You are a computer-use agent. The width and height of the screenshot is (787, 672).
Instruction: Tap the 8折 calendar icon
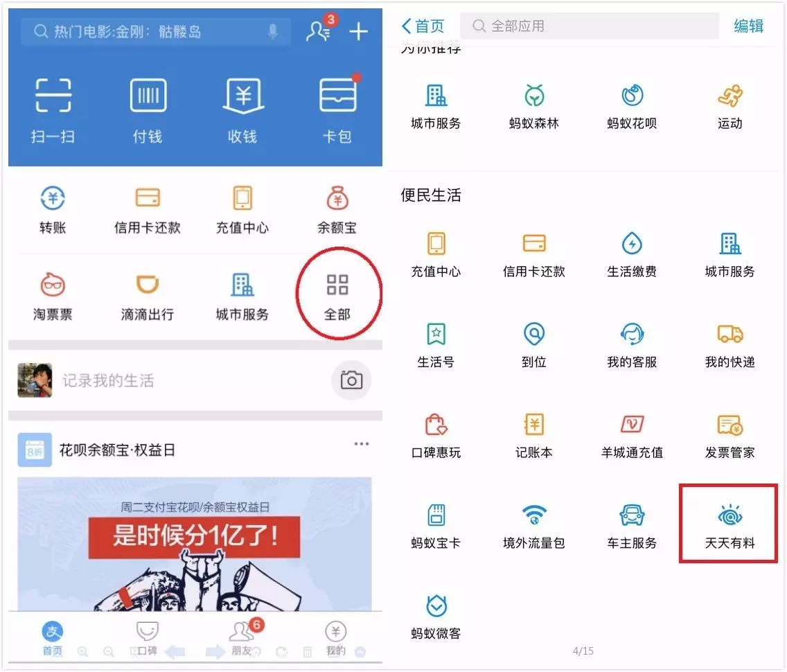(x=35, y=450)
